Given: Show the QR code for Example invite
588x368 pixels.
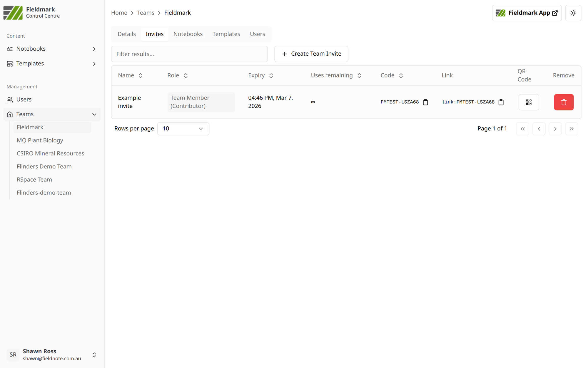Looking at the screenshot, I should point(528,102).
